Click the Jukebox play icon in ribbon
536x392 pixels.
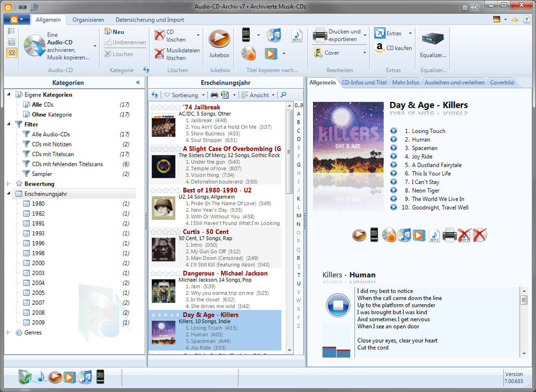pyautogui.click(x=219, y=39)
